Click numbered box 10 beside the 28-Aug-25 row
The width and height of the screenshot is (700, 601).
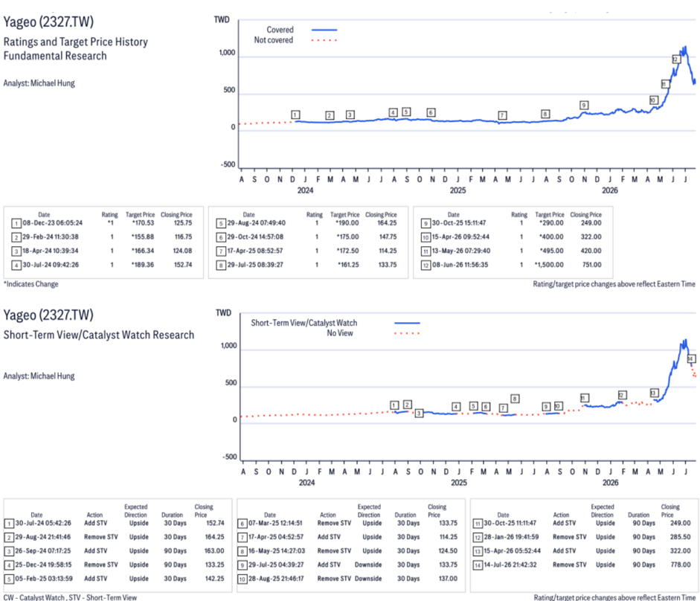point(242,579)
